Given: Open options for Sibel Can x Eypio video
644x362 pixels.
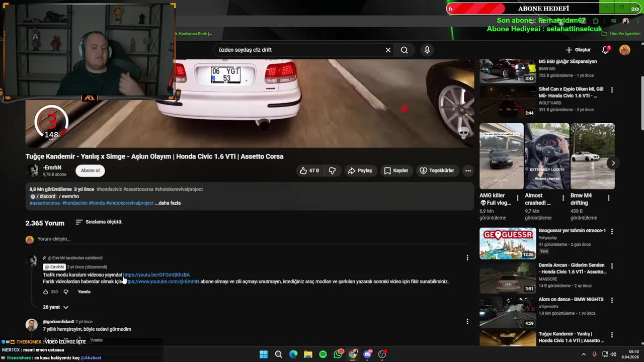Looking at the screenshot, I should (x=612, y=90).
